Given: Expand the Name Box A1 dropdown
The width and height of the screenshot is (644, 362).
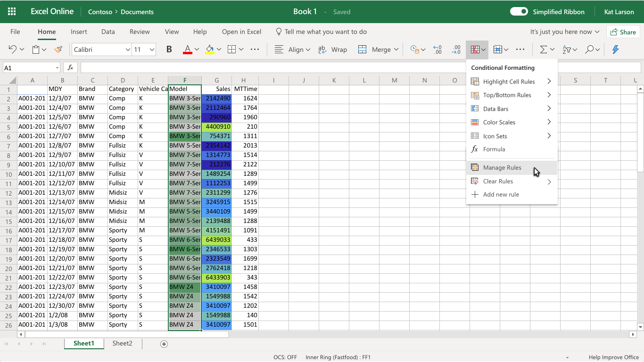Looking at the screenshot, I should point(57,68).
